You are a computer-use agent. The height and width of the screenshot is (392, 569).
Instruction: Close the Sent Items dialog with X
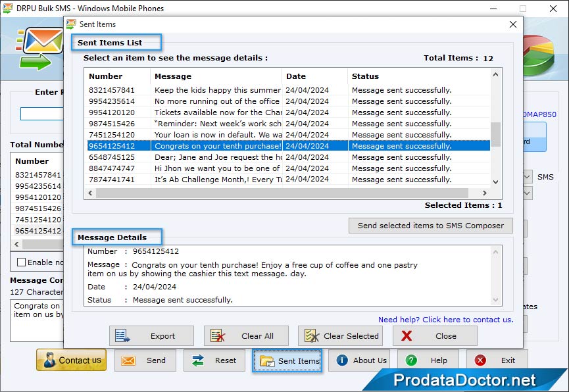pos(512,24)
